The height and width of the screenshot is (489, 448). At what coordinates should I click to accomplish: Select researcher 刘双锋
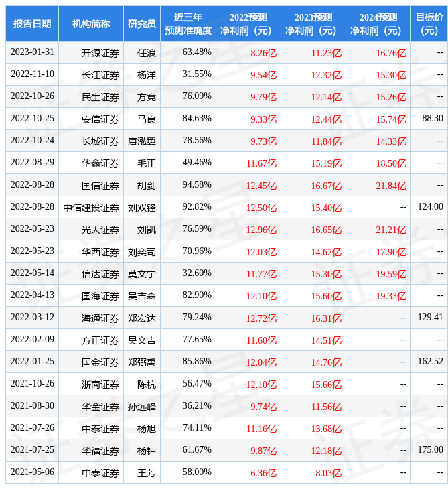(x=142, y=208)
